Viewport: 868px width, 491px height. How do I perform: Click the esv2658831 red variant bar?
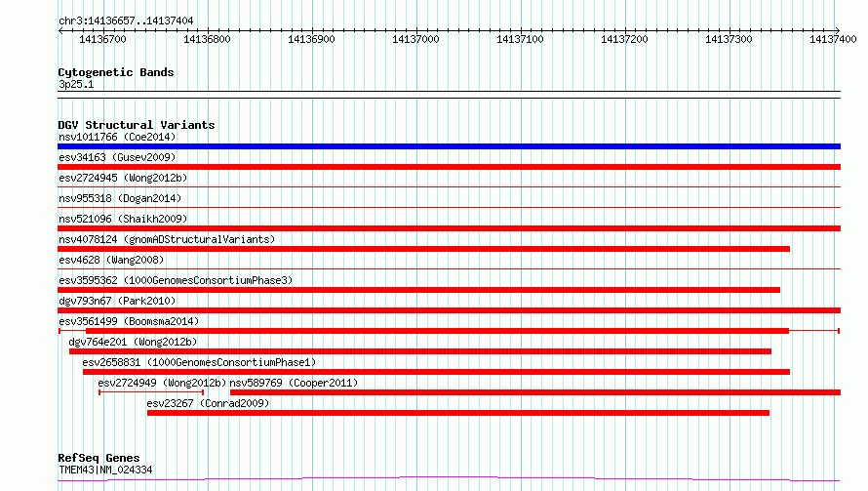tap(436, 372)
